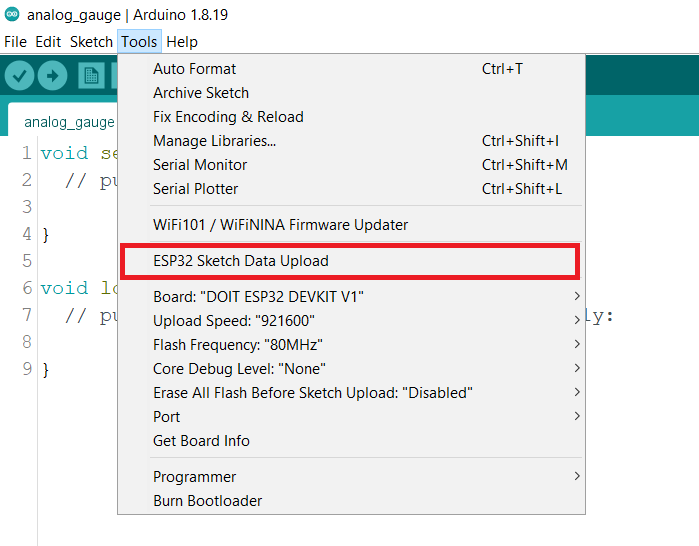The image size is (699, 546).
Task: Open the Sketch menu
Action: pos(91,42)
